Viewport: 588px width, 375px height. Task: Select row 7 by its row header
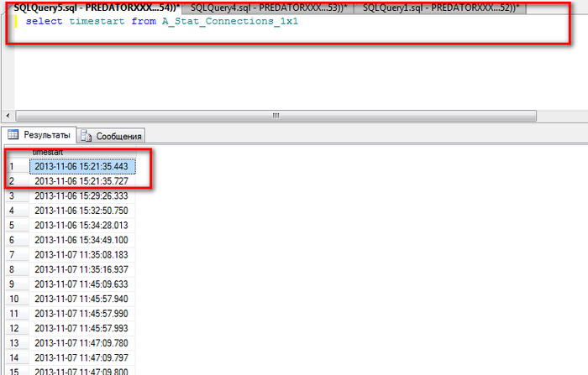click(14, 254)
